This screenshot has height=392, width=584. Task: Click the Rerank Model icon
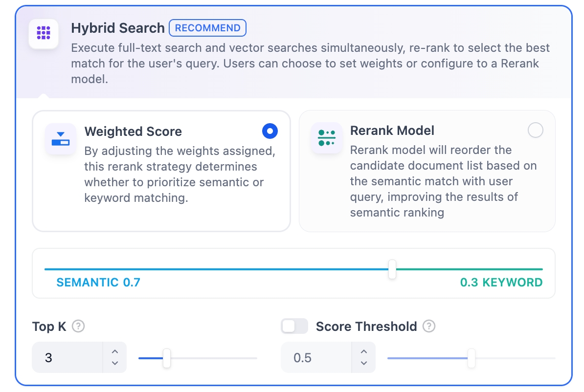326,138
